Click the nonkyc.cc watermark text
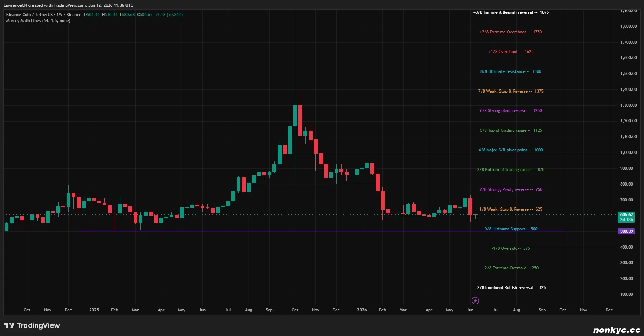The image size is (644, 336). (x=617, y=330)
